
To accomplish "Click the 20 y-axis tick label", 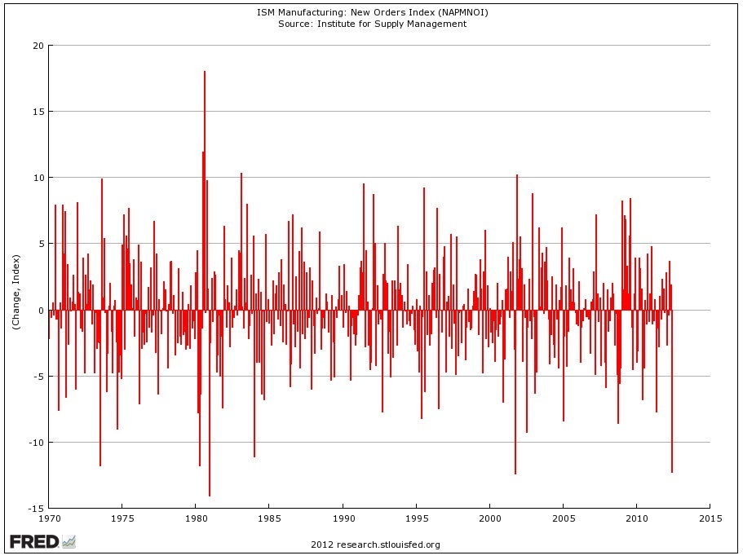I will (x=38, y=45).
